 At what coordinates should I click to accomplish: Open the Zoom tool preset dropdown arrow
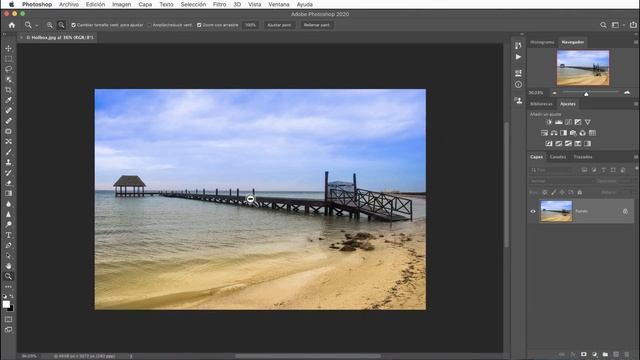pos(36,25)
